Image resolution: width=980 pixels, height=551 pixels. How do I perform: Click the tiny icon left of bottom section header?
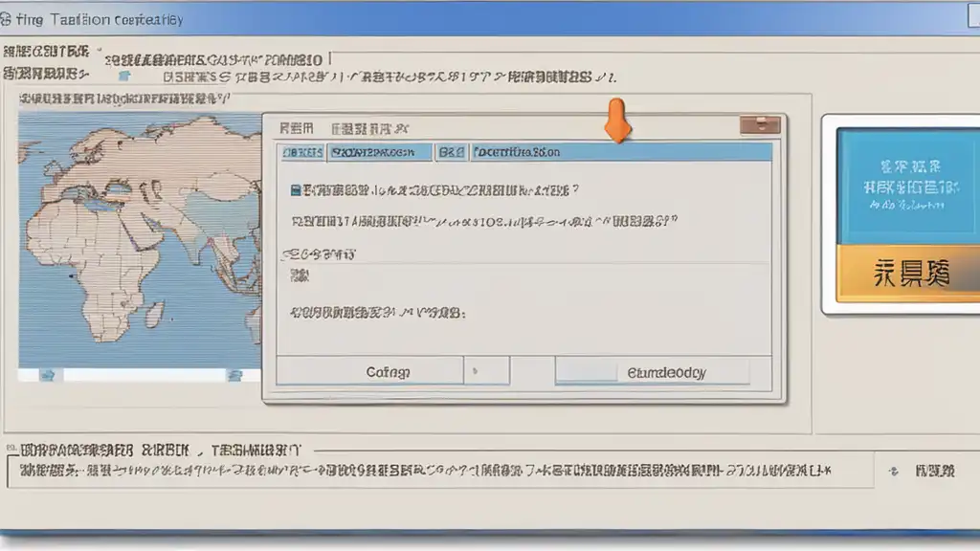(x=11, y=448)
